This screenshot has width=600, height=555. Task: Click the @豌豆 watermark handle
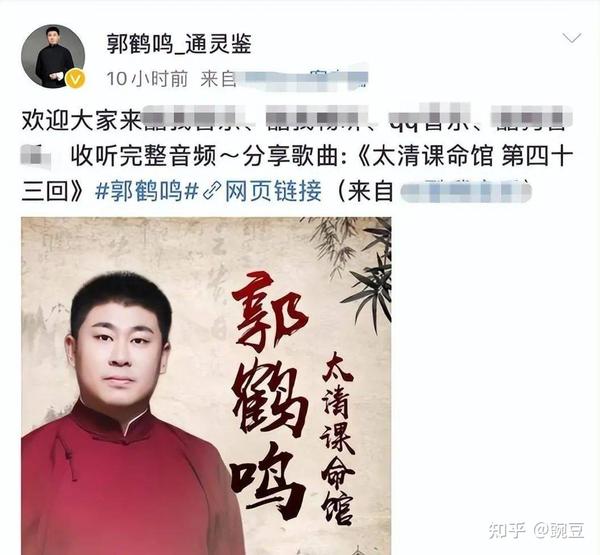(x=559, y=530)
